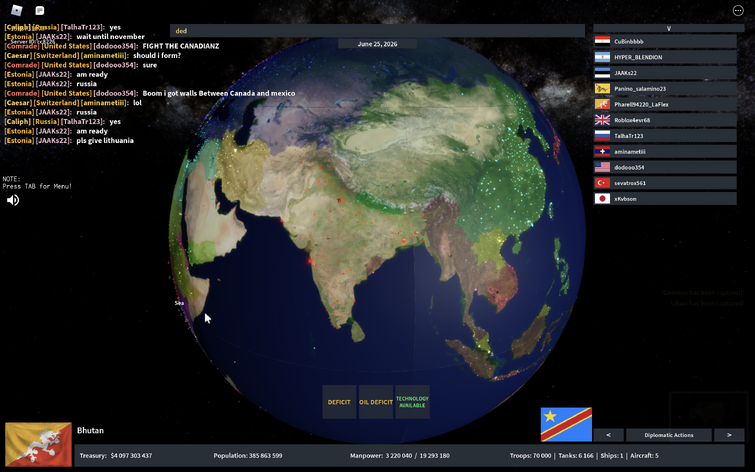Click the date label June 25, 2026
Viewport: 755px width, 472px height.
(378, 44)
